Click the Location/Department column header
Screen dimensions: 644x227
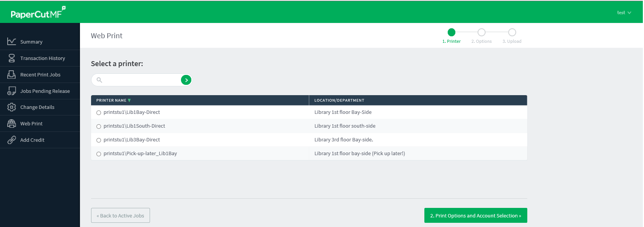point(339,101)
